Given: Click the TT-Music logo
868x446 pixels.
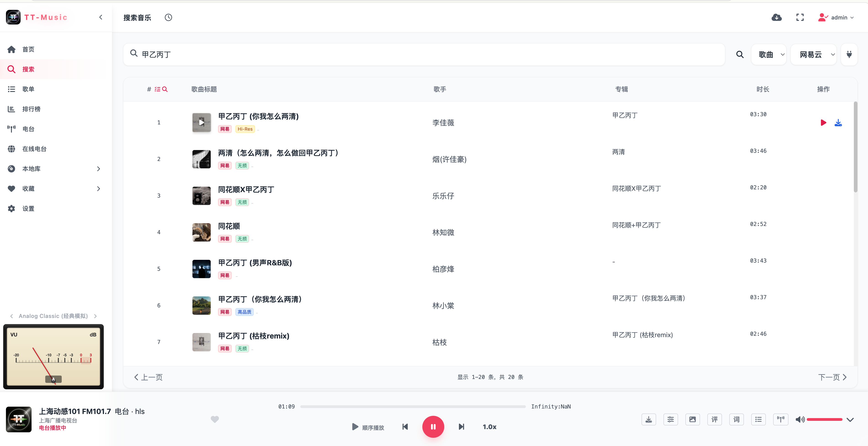Looking at the screenshot, I should 13,17.
